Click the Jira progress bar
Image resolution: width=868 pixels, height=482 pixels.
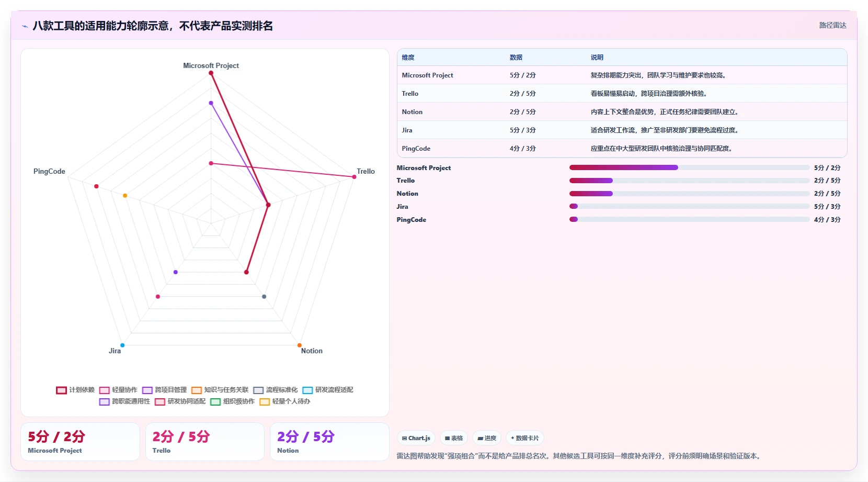pyautogui.click(x=689, y=206)
